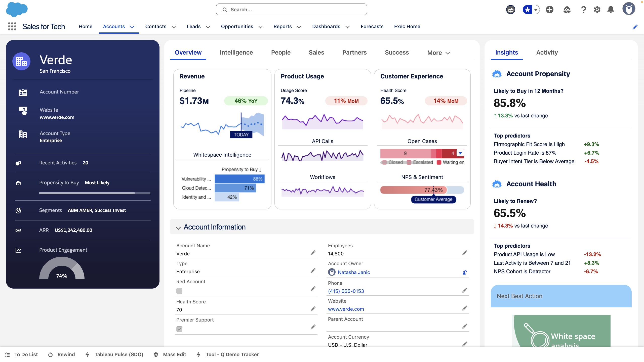Image resolution: width=644 pixels, height=362 pixels.
Task: Toggle the favorite star for this page
Action: pos(527,10)
